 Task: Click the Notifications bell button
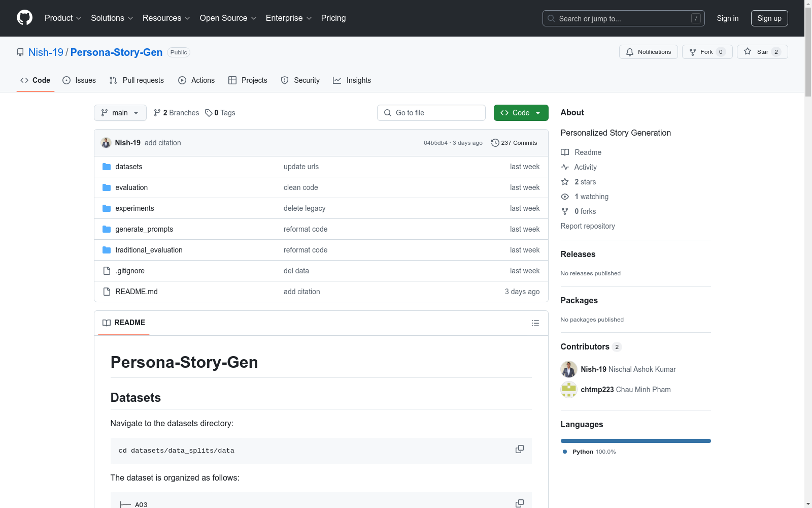click(x=648, y=52)
